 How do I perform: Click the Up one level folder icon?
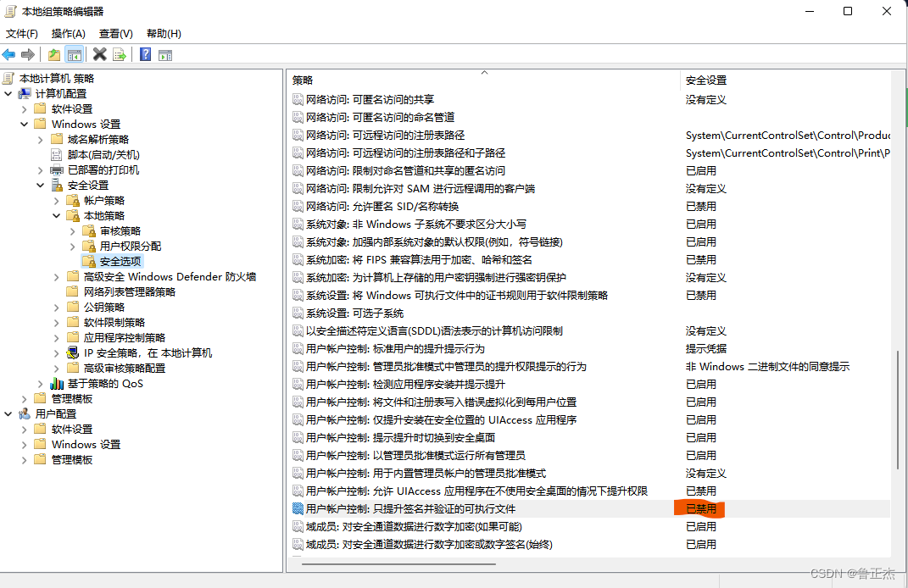(54, 55)
